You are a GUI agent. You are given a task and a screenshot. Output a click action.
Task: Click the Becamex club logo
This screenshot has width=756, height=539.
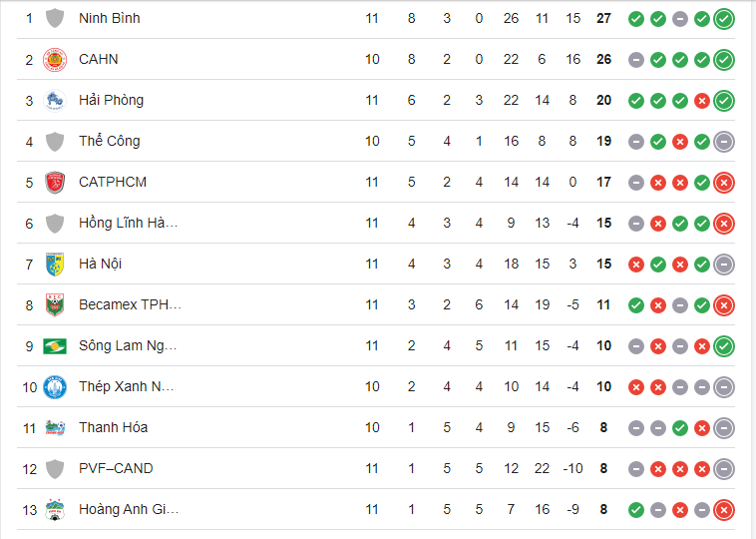(x=55, y=304)
